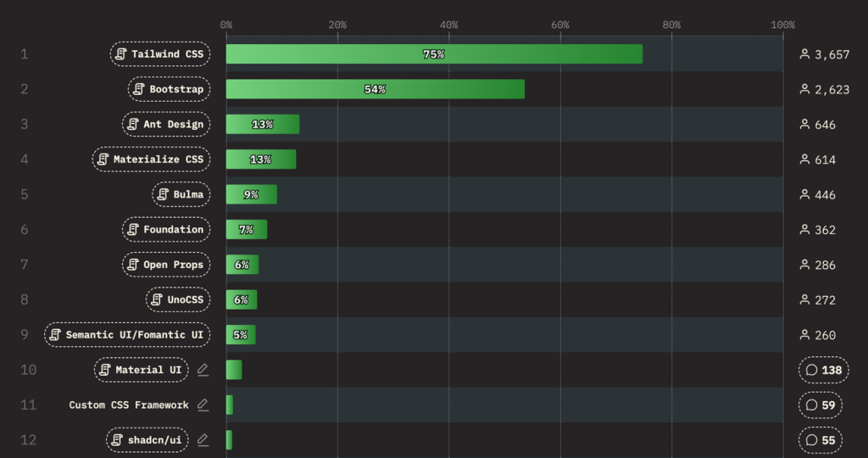Click the scroll icon beside Open Props

click(x=133, y=265)
